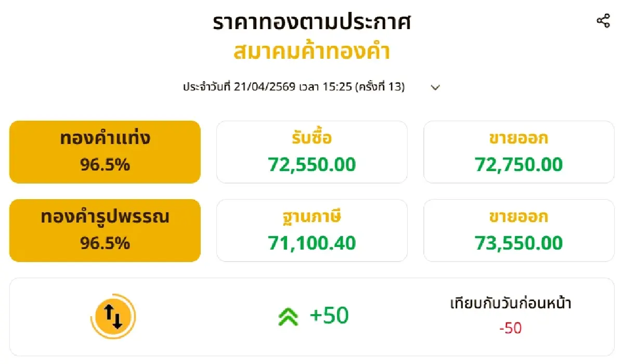Select the green +50 change indicator

329,315
